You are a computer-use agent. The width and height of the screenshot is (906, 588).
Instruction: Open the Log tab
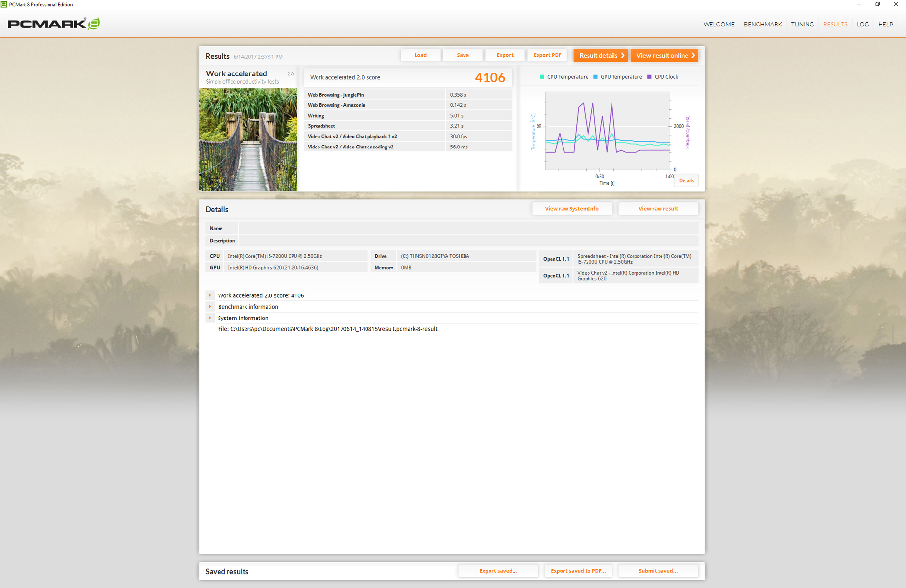tap(862, 24)
